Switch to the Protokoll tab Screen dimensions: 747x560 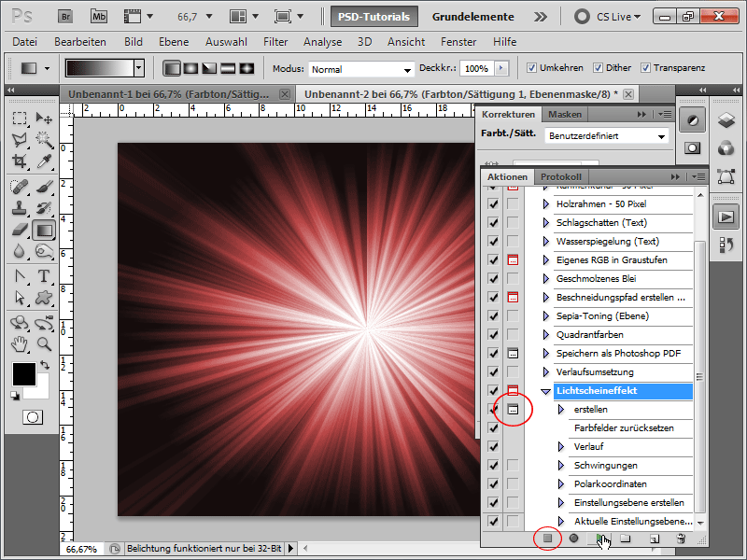(561, 176)
